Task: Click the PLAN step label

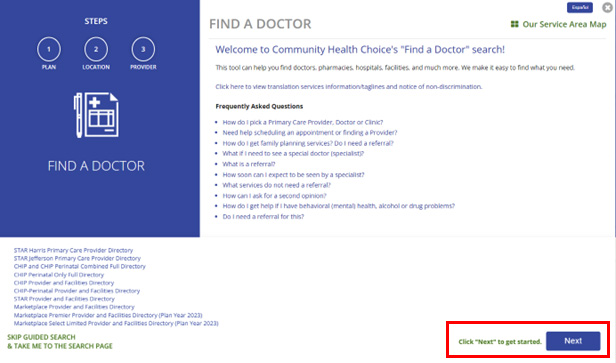Action: point(49,67)
